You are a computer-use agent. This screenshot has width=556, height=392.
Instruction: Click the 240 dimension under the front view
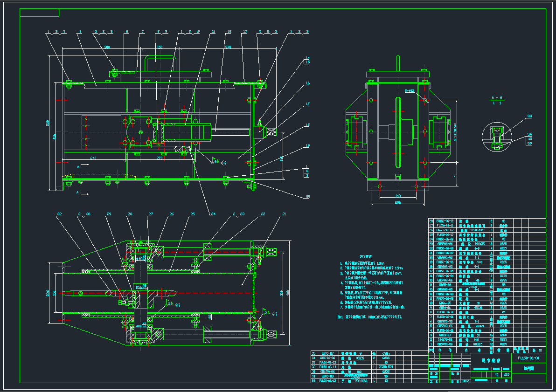pos(93,158)
